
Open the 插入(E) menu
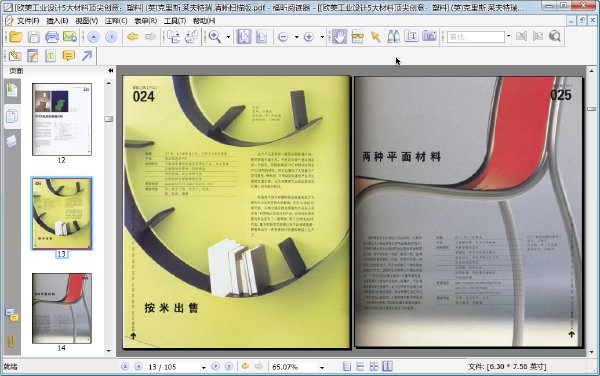coord(57,21)
